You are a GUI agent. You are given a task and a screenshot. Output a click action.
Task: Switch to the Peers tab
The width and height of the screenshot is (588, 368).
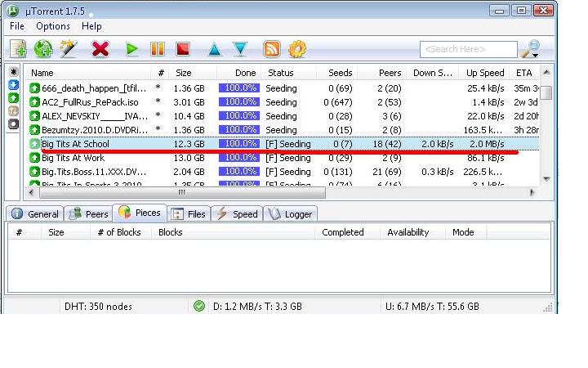pos(88,214)
